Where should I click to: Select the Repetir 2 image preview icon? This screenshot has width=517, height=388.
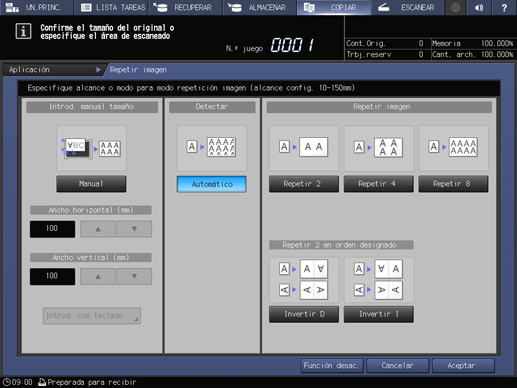[x=304, y=148]
